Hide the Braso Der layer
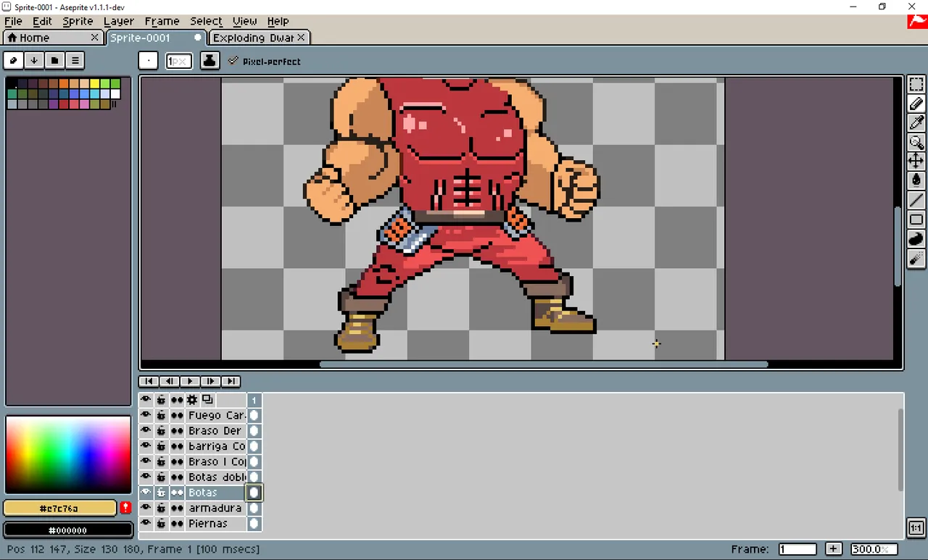928x560 pixels. click(146, 430)
